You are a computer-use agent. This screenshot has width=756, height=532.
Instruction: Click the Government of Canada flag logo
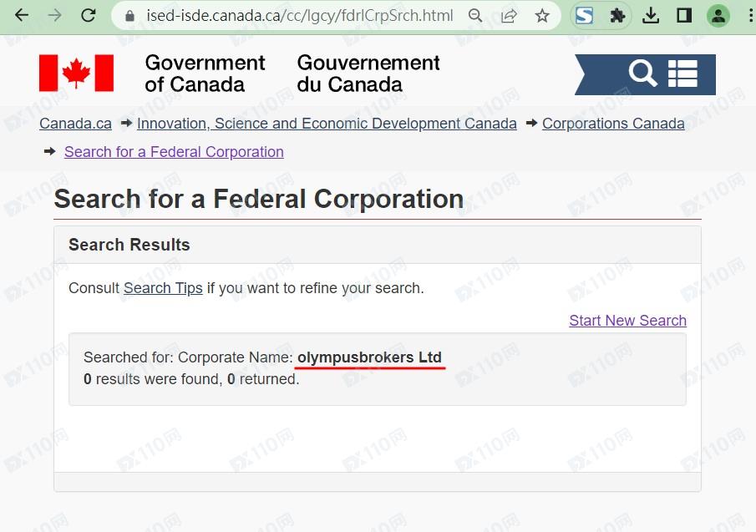point(76,73)
